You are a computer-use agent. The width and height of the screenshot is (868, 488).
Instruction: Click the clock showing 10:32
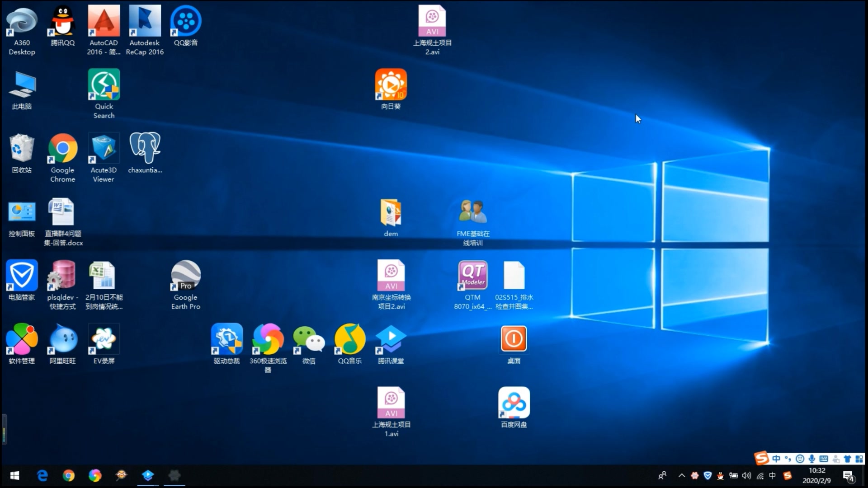(816, 475)
